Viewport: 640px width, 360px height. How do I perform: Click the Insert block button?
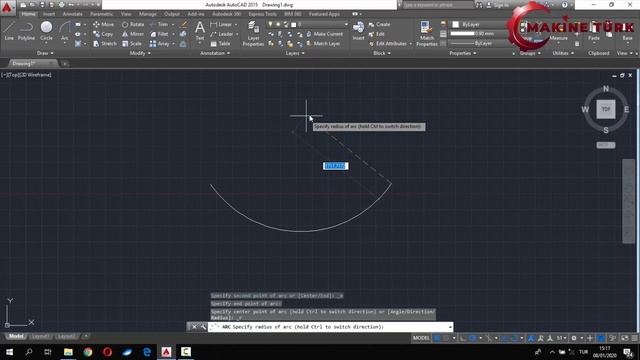click(358, 31)
